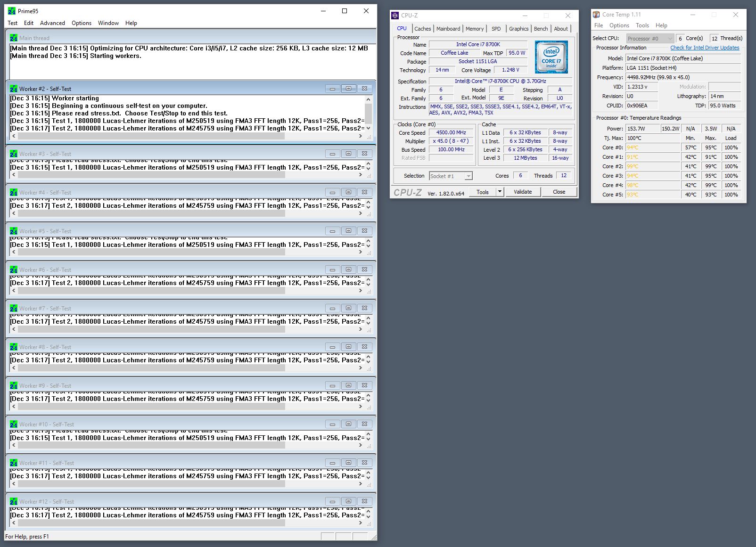The width and height of the screenshot is (756, 547).
Task: Click the Core Voltage 1.248 V value
Action: pyautogui.click(x=510, y=70)
